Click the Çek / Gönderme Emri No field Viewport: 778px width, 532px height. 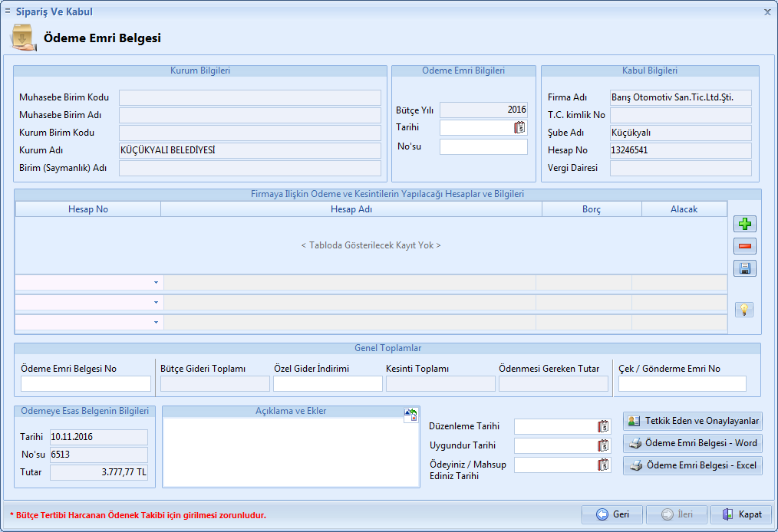tap(681, 384)
